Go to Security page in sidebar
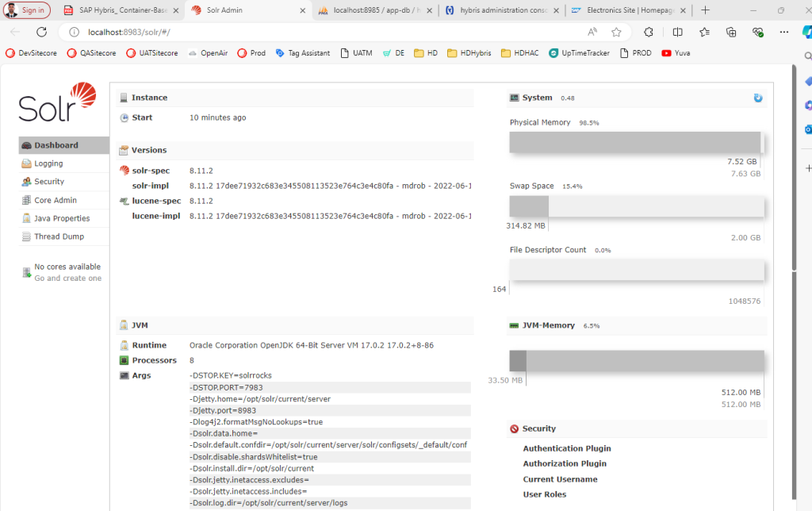The width and height of the screenshot is (812, 511). coord(49,182)
